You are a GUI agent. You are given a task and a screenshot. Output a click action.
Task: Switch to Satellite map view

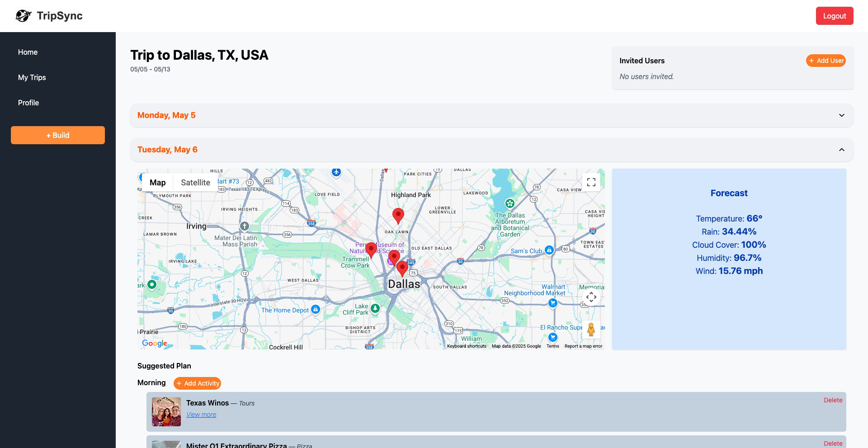click(195, 183)
